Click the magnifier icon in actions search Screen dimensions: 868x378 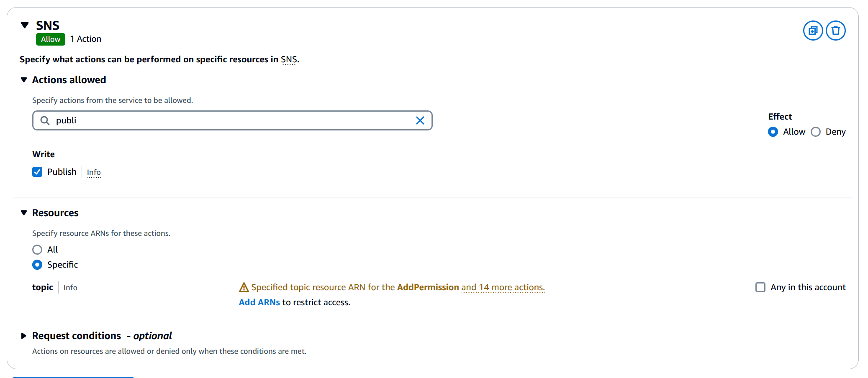(45, 121)
